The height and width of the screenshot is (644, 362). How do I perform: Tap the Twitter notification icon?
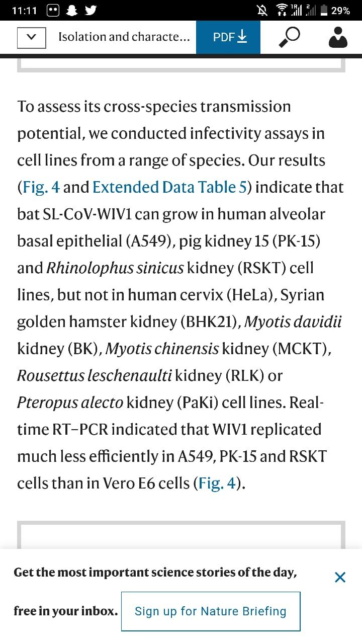coord(90,10)
